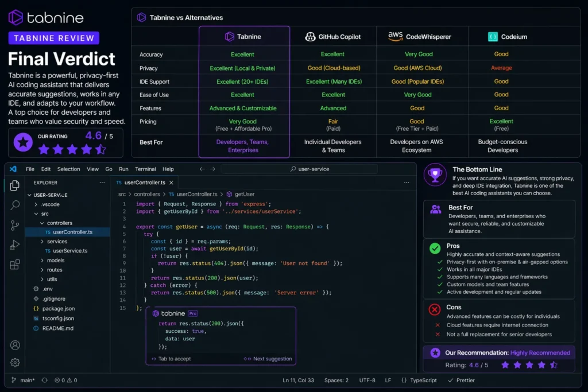This screenshot has width=588, height=392.
Task: Click the user-service command search box
Action: 299,169
